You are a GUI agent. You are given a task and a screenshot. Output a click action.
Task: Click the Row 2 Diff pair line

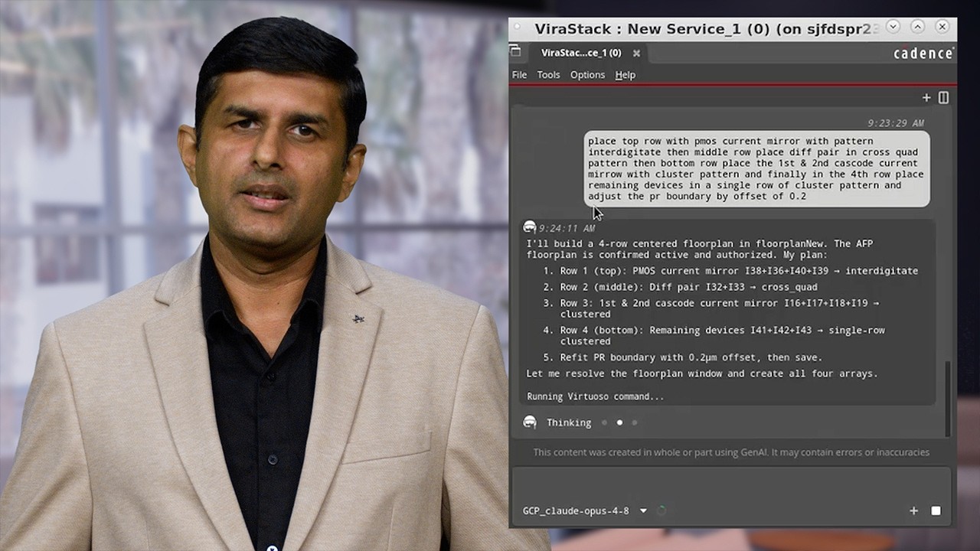tap(680, 287)
